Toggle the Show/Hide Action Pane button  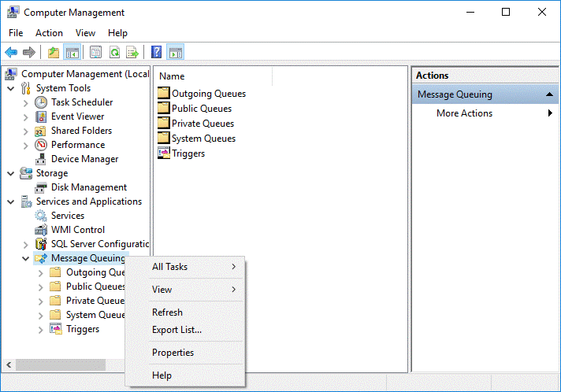click(x=175, y=53)
